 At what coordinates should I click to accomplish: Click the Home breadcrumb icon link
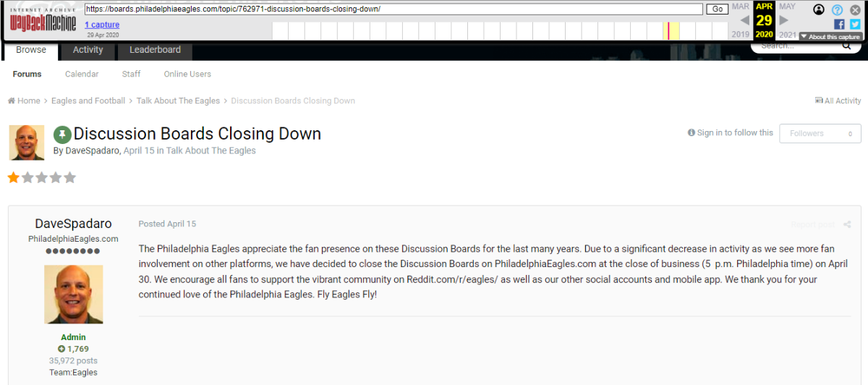tap(24, 101)
